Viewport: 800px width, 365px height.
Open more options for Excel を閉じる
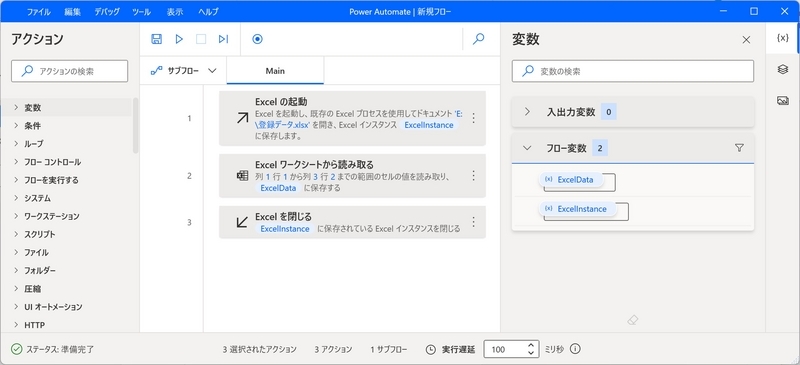[x=473, y=222]
